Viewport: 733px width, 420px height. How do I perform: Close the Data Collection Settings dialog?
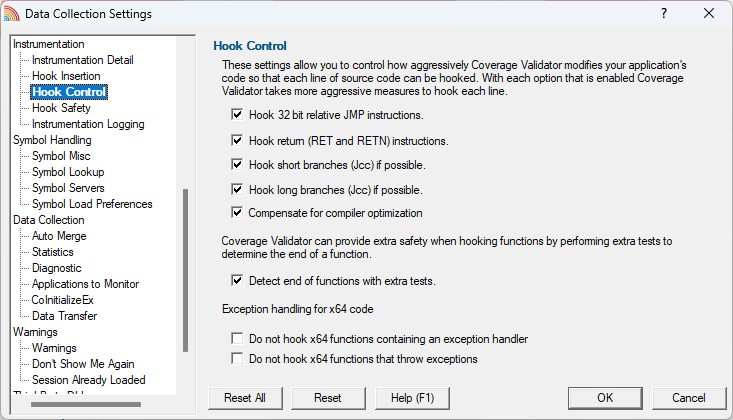(x=709, y=13)
